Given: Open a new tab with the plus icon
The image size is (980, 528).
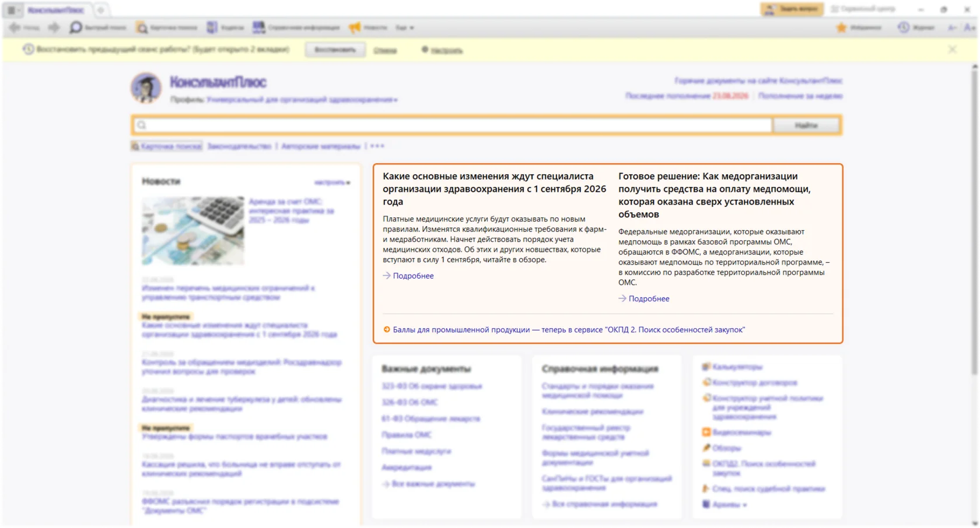Looking at the screenshot, I should [x=100, y=10].
